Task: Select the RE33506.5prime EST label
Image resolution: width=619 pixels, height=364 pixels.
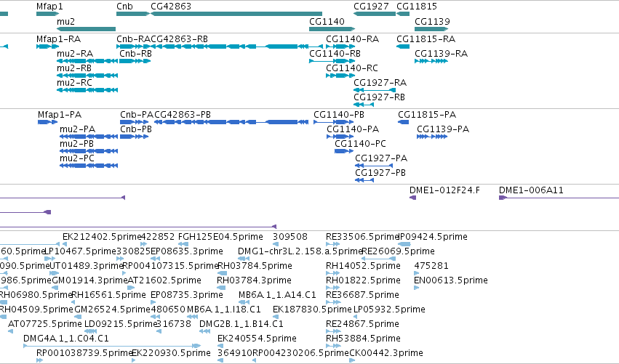Action: click(362, 237)
